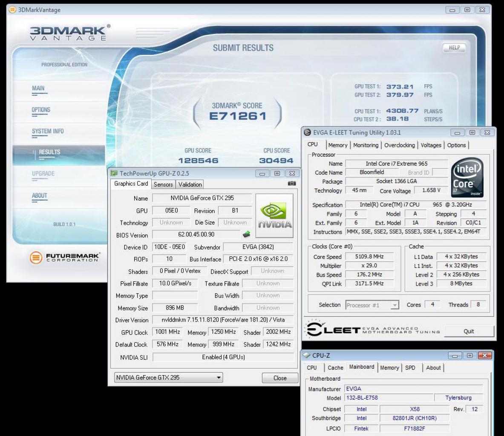Click the EVGA E-LEET title bar icon

(307, 132)
